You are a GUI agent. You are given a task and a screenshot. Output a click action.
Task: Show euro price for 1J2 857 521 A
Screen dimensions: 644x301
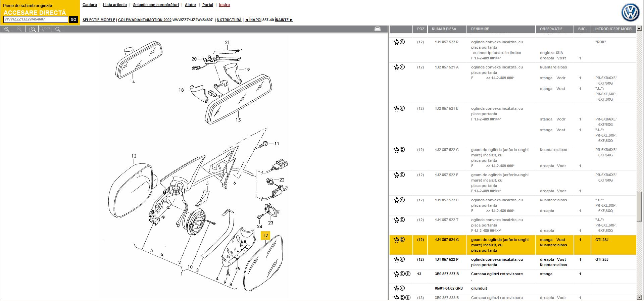402,67
